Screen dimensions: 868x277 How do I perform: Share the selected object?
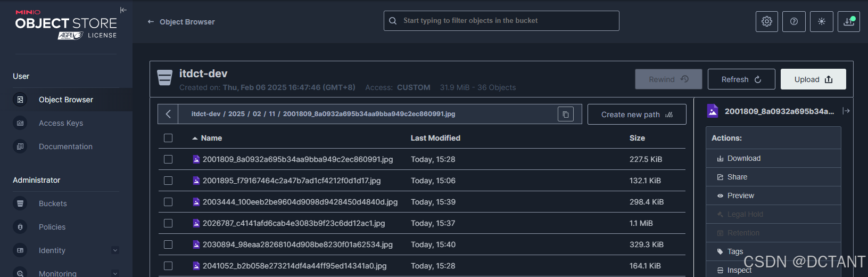773,177
